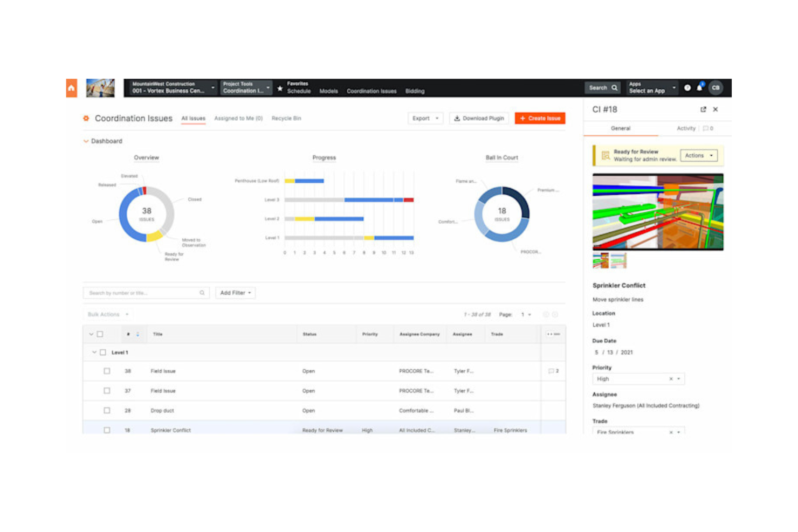The image size is (798, 532).
Task: Open the MountainWest Construction project selector
Action: [173, 87]
